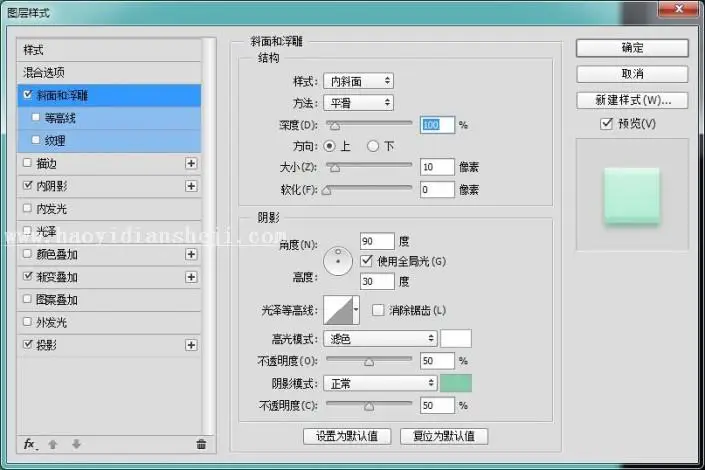The width and height of the screenshot is (705, 470).
Task: Uncheck the 渐变叠加 checkbox
Action: tap(28, 276)
